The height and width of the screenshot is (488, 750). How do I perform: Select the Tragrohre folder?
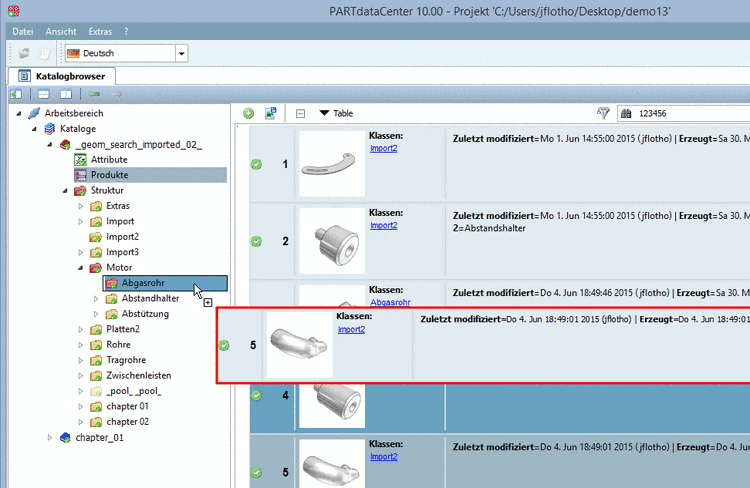126,360
